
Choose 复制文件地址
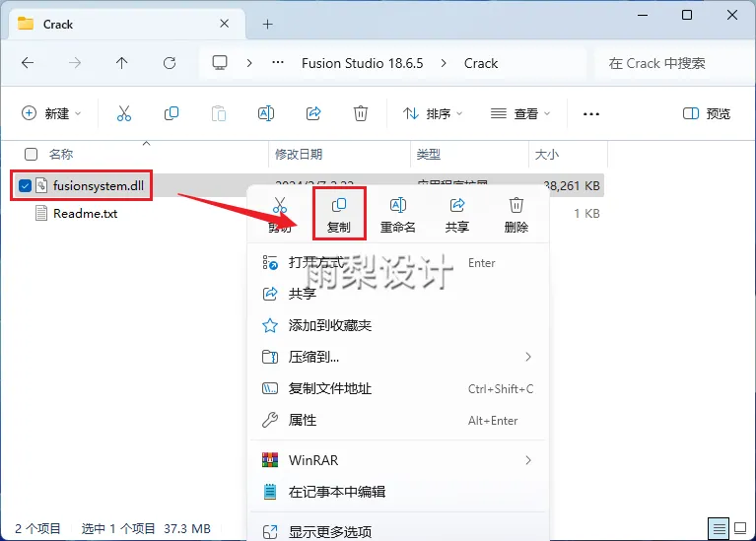click(398, 388)
